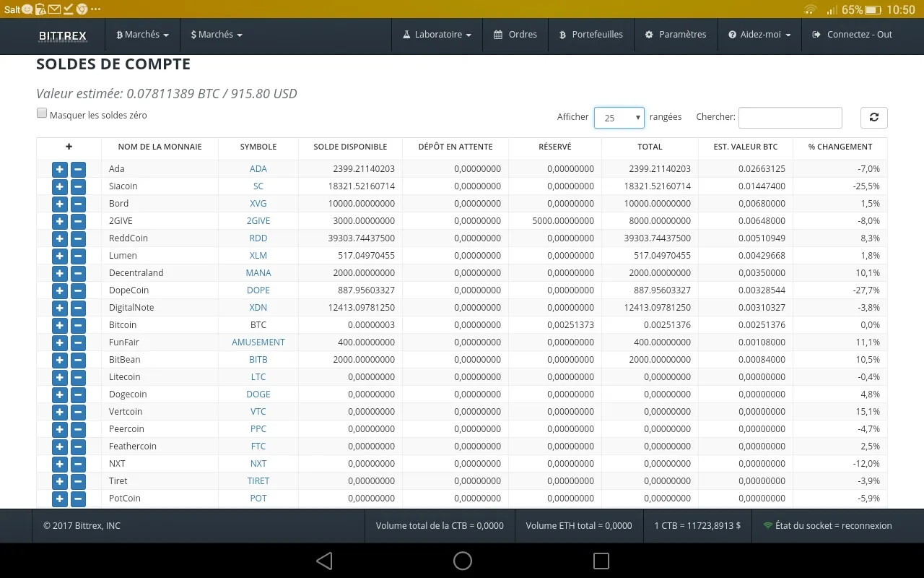Screen dimensions: 924x578
Task: Click the minus icon in Decentraland row
Action: (x=78, y=273)
